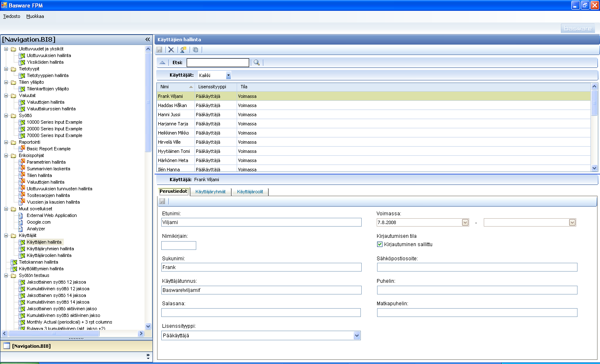The width and height of the screenshot is (600, 364).
Task: Open Google.com in the tree
Action: [x=39, y=222]
